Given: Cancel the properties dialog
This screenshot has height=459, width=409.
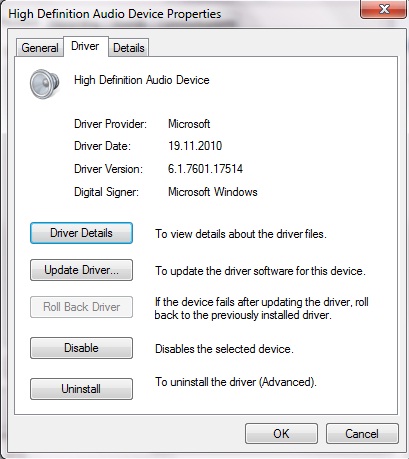Looking at the screenshot, I should point(362,434).
